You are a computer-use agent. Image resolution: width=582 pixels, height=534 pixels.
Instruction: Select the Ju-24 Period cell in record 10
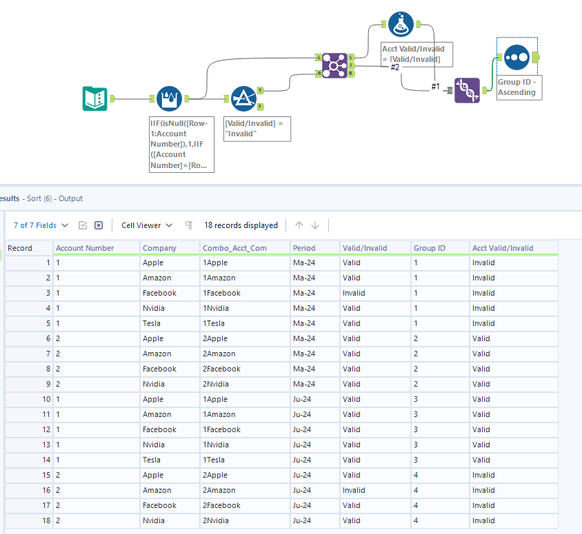tap(315, 399)
